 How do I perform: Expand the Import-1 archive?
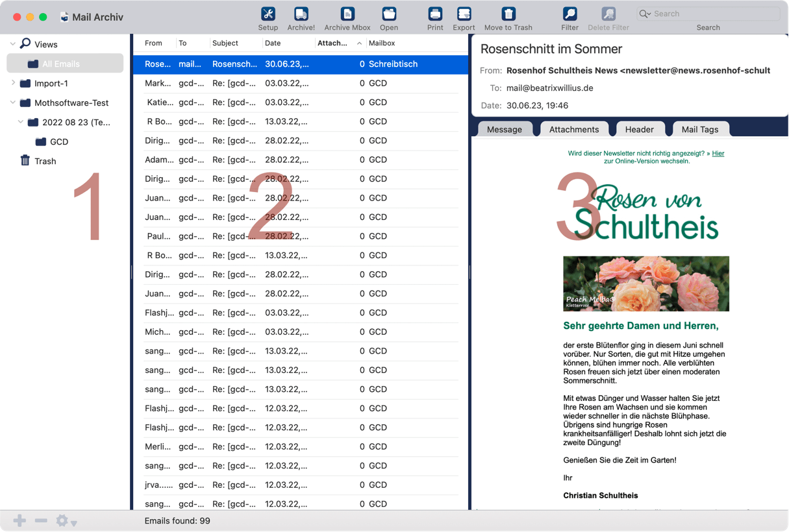[13, 84]
